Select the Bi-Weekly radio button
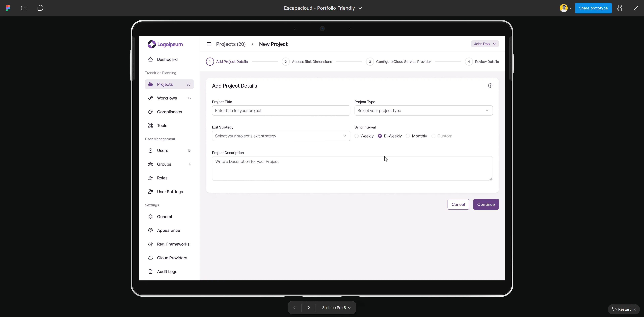 click(x=380, y=136)
